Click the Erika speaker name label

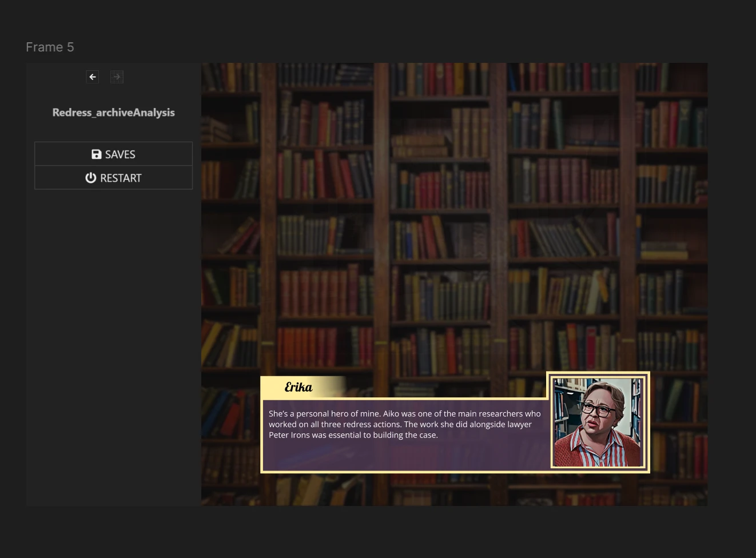[299, 387]
